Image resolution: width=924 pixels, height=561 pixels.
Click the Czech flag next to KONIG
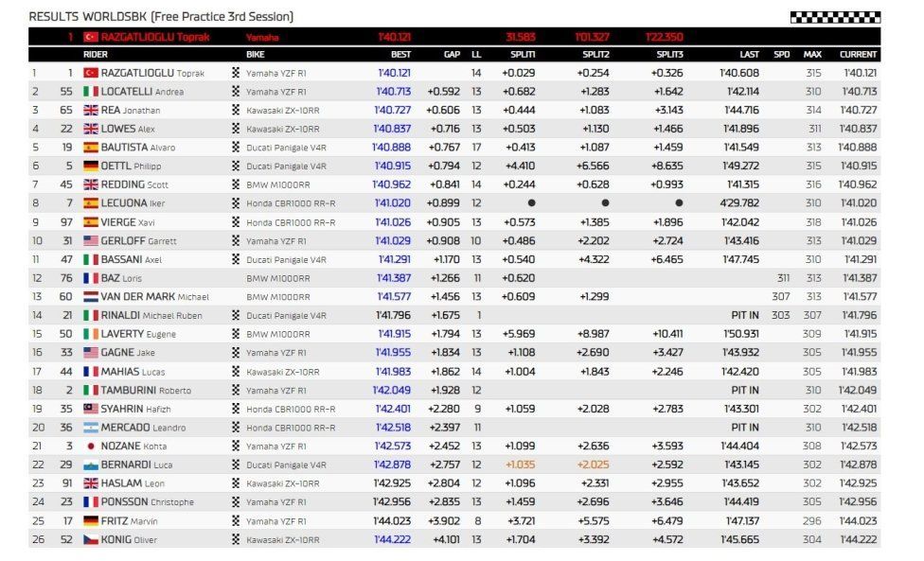pyautogui.click(x=91, y=539)
